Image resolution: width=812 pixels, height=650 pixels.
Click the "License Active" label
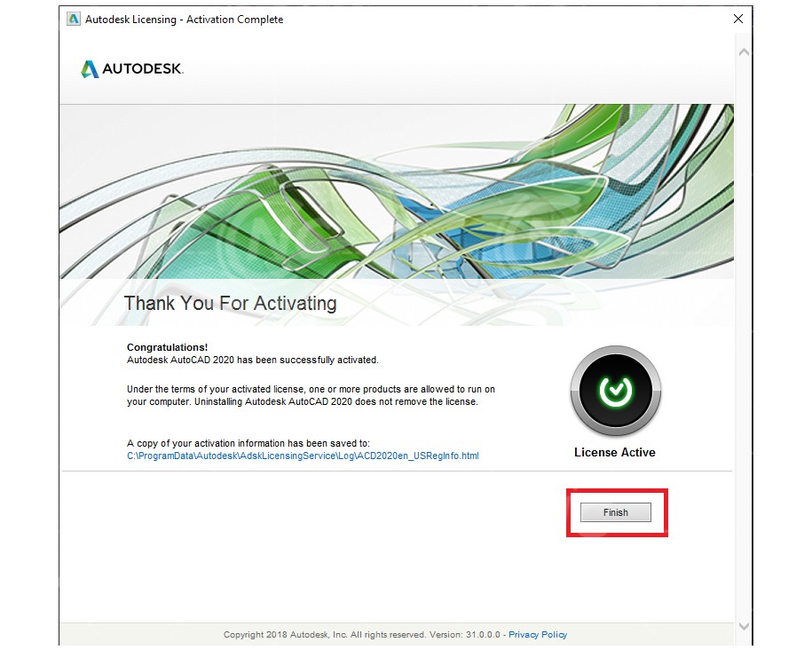(x=614, y=453)
